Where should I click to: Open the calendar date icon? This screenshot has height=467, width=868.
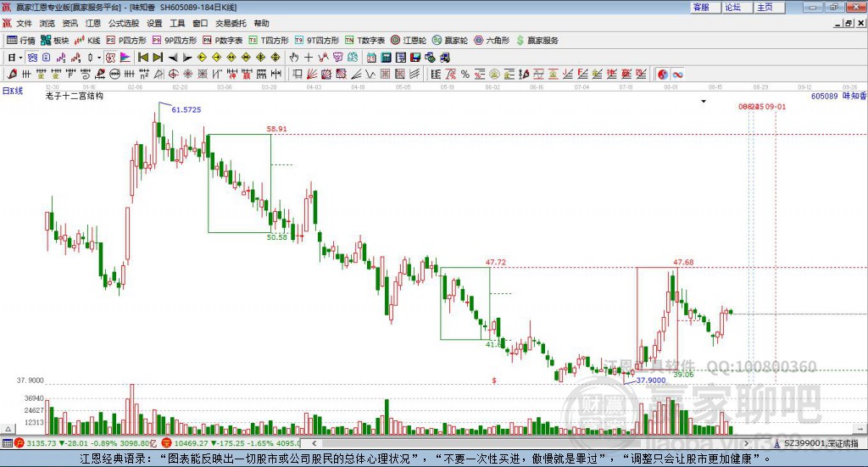click(371, 58)
